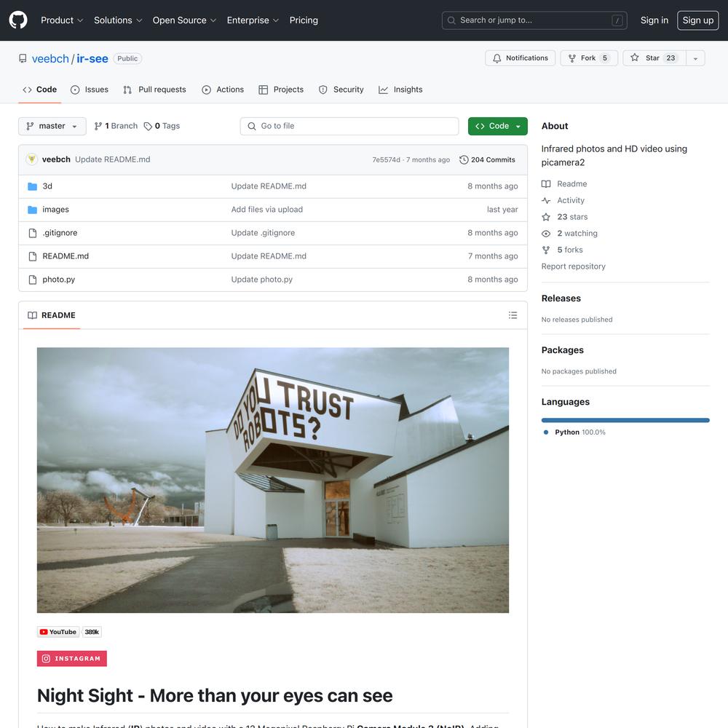Screen dimensions: 728x728
Task: Open the latest commit message Update README.md
Action: [x=112, y=159]
